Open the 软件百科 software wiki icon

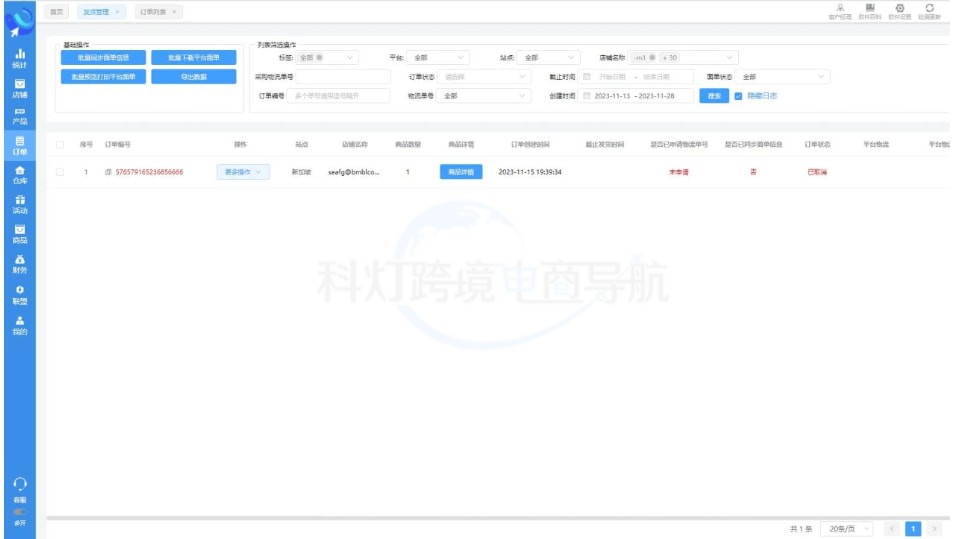pos(870,11)
